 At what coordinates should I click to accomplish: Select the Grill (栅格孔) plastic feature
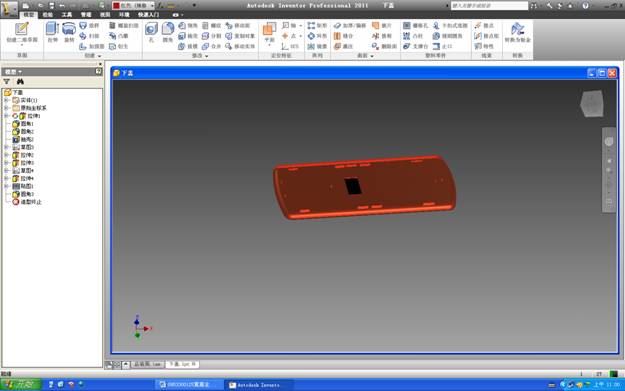tap(415, 26)
